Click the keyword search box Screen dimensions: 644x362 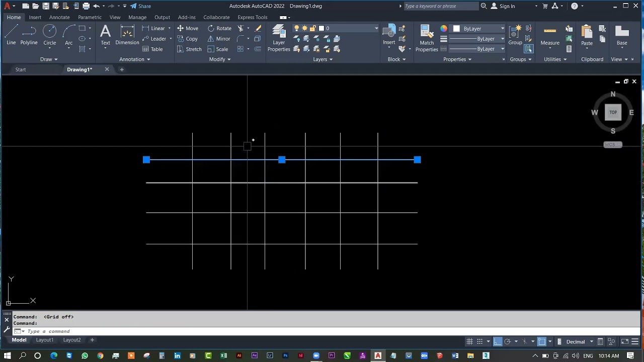click(x=441, y=6)
